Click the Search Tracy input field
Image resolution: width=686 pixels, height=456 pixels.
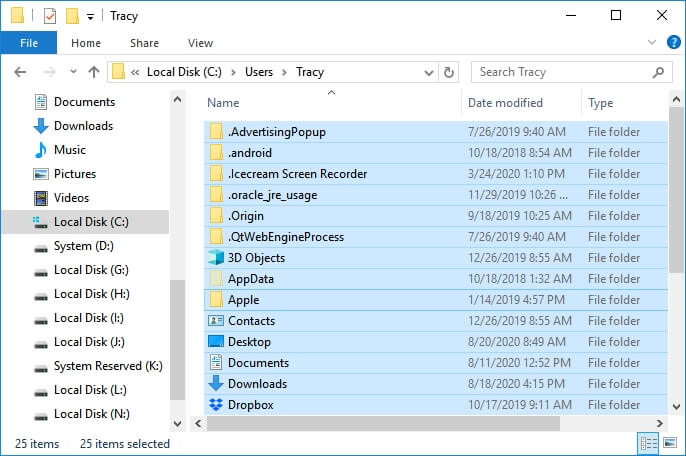560,72
